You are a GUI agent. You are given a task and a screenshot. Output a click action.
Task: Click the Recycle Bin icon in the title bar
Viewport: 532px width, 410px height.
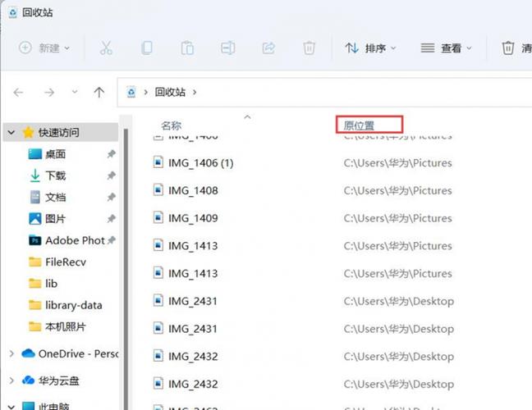[13, 13]
